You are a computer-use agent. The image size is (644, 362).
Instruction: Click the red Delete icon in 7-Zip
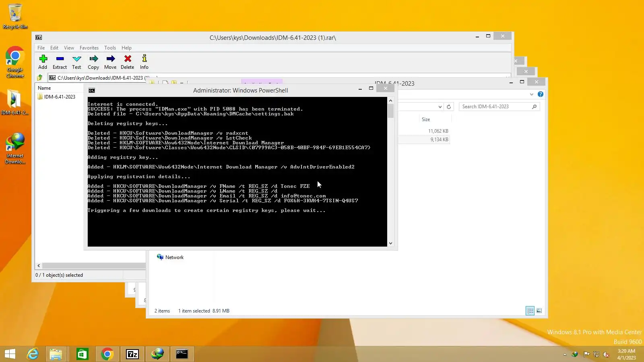pos(128,62)
